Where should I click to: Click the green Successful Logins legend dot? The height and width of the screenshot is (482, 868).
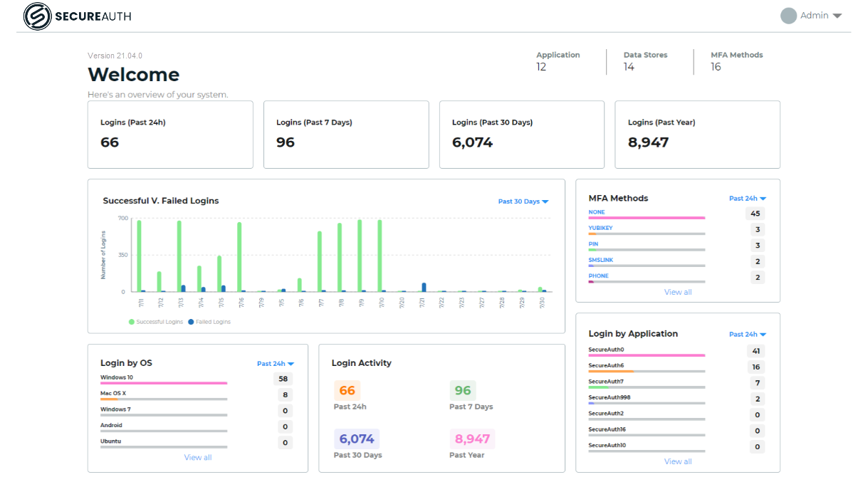131,321
